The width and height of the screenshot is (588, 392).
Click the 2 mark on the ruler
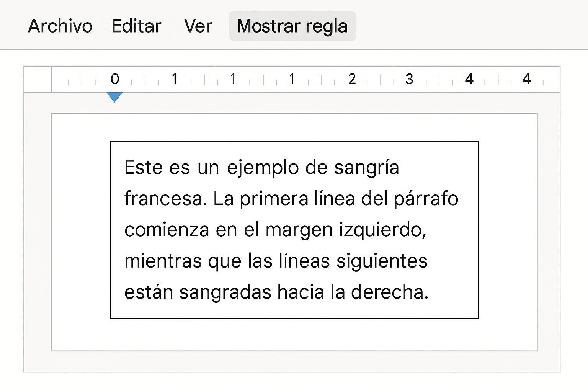[352, 79]
